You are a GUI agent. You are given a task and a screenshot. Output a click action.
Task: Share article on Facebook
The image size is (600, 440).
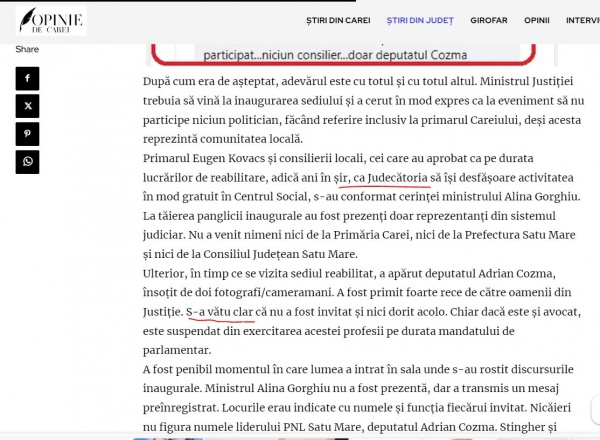click(27, 78)
